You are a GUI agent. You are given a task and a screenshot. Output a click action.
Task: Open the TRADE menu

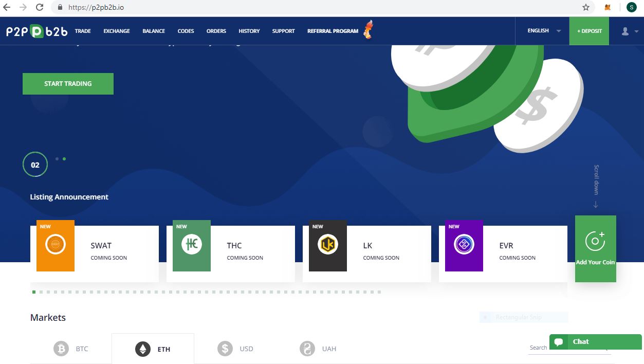pos(83,31)
